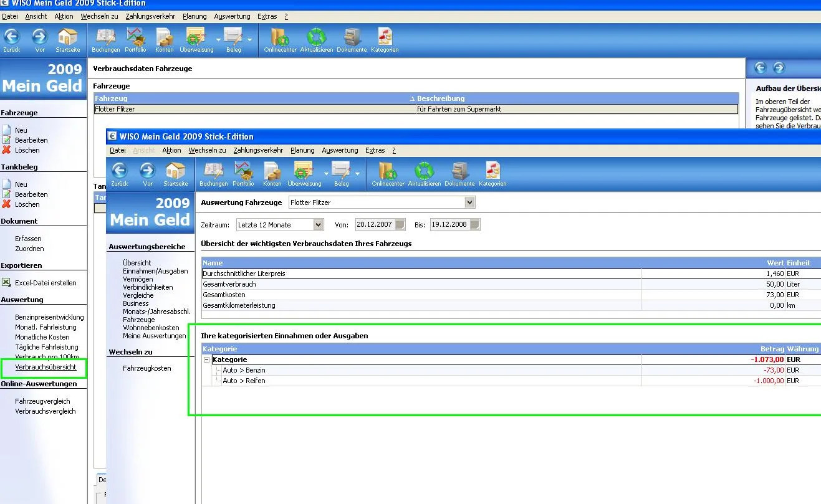Viewport: 821px width, 504px height.
Task: Click the Dokumente icon in the front window toolbar
Action: (x=459, y=171)
